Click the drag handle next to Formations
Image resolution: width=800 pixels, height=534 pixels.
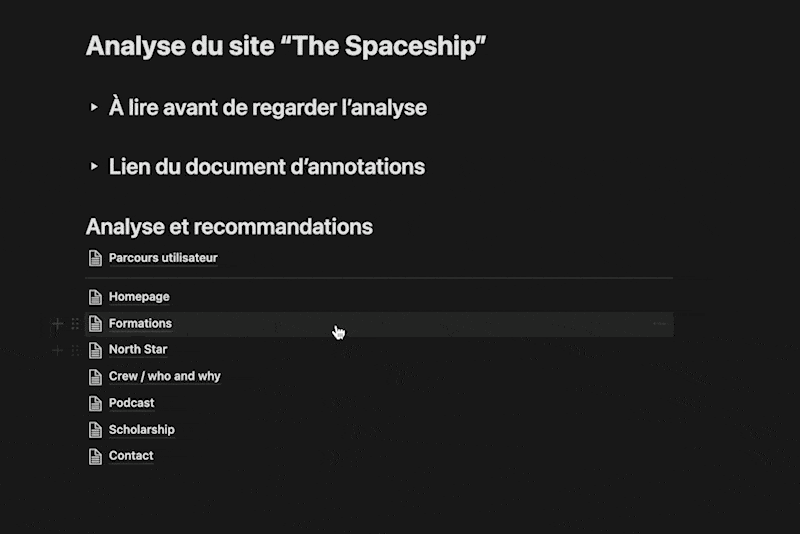[75, 324]
